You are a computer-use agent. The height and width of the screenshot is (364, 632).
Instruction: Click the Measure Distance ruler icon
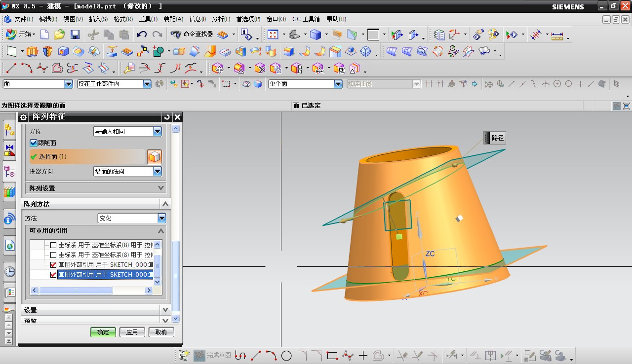tap(557, 35)
